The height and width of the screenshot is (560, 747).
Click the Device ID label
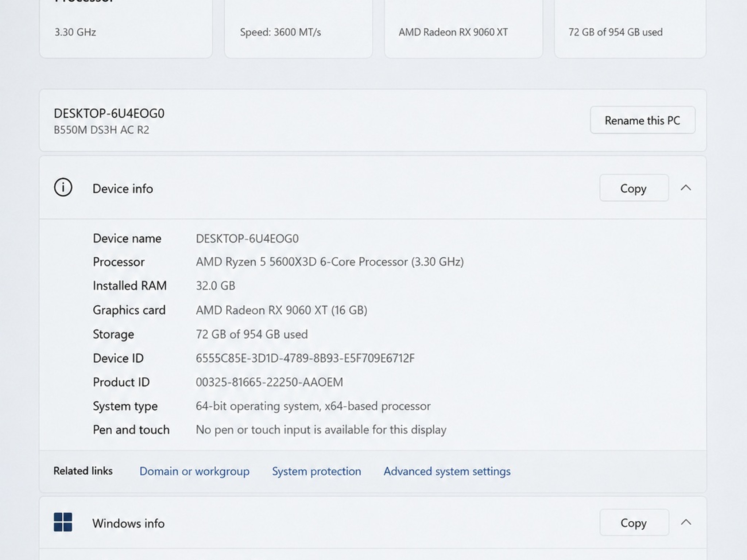[x=118, y=358]
